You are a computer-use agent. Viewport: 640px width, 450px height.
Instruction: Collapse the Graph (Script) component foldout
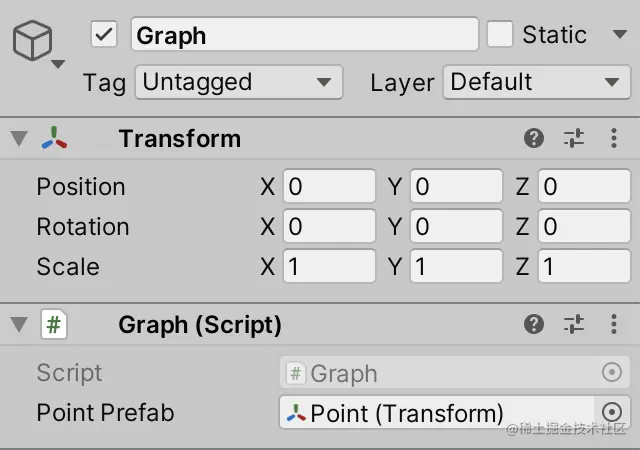click(x=19, y=325)
